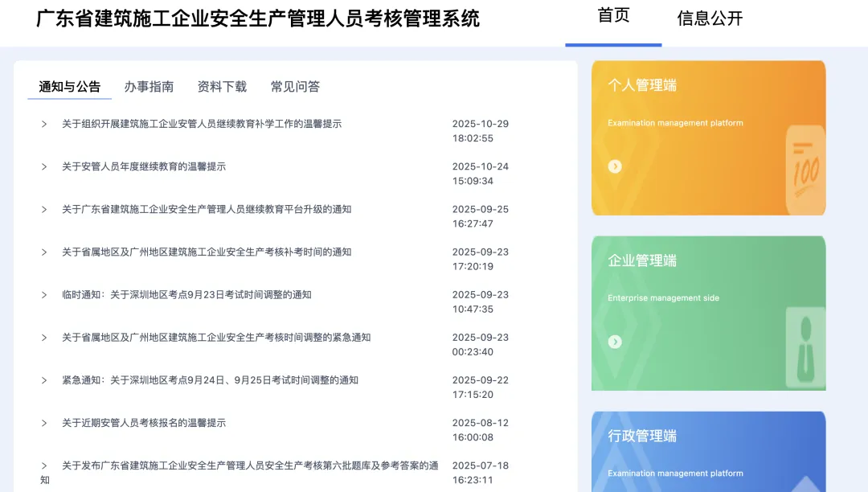This screenshot has height=492, width=868.
Task: Click date 2025-09-23 10:47:35
Action: 481,301
